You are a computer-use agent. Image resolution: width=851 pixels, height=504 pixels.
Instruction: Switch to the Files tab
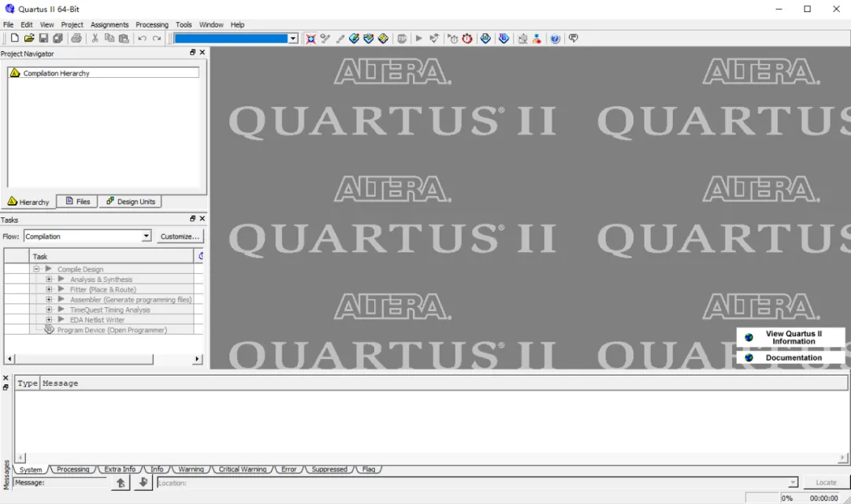tap(77, 202)
